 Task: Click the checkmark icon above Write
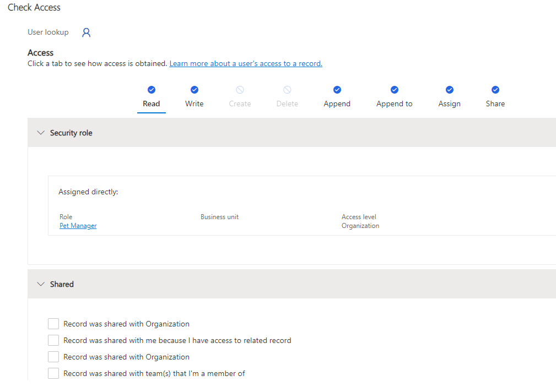(194, 89)
